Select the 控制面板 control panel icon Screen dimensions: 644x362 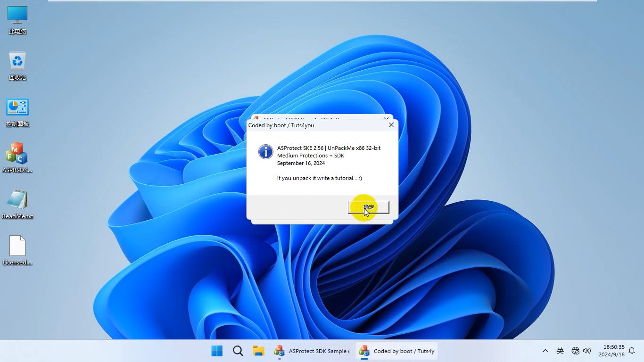(x=17, y=113)
